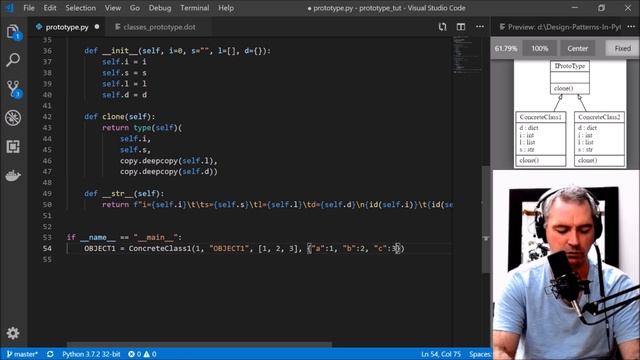Click the 'def clone(self):' line
The image size is (640, 360).
[120, 117]
